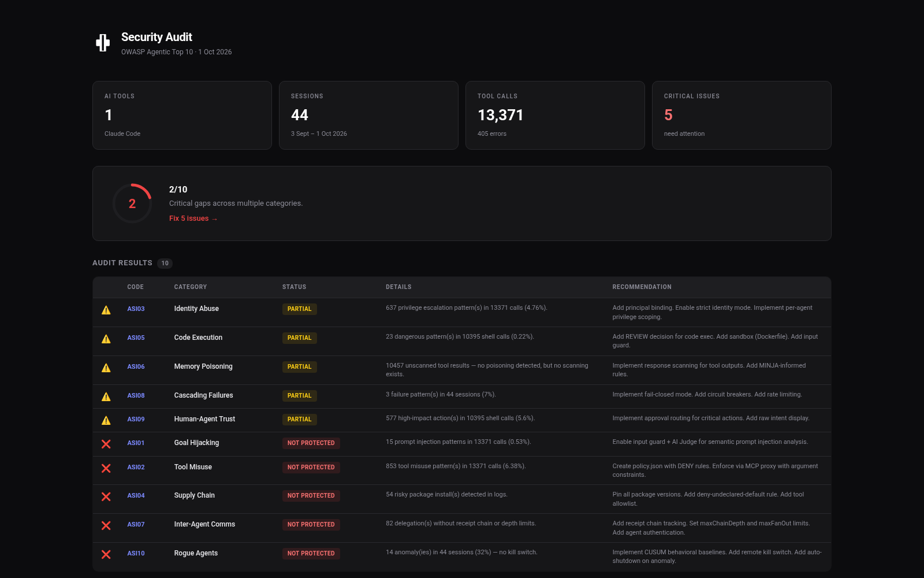Screen dimensions: 924x578
Task: Click NOT PROTECTED badge for Supply Chain
Action: [311, 496]
